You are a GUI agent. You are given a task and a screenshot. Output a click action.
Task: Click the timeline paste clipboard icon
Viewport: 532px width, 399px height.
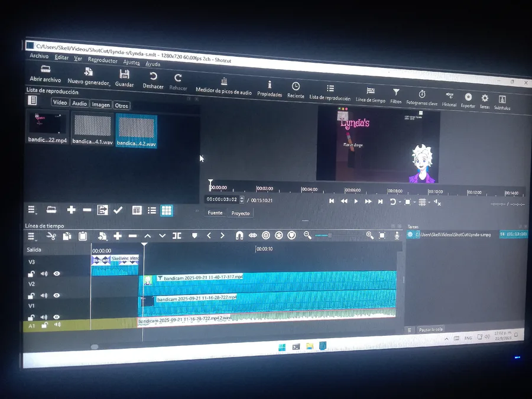click(82, 236)
